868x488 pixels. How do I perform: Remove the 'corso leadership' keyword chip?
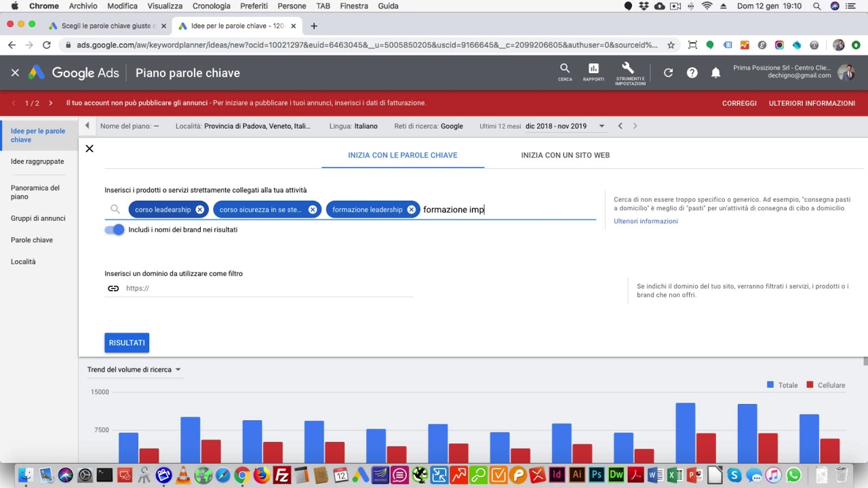click(199, 209)
